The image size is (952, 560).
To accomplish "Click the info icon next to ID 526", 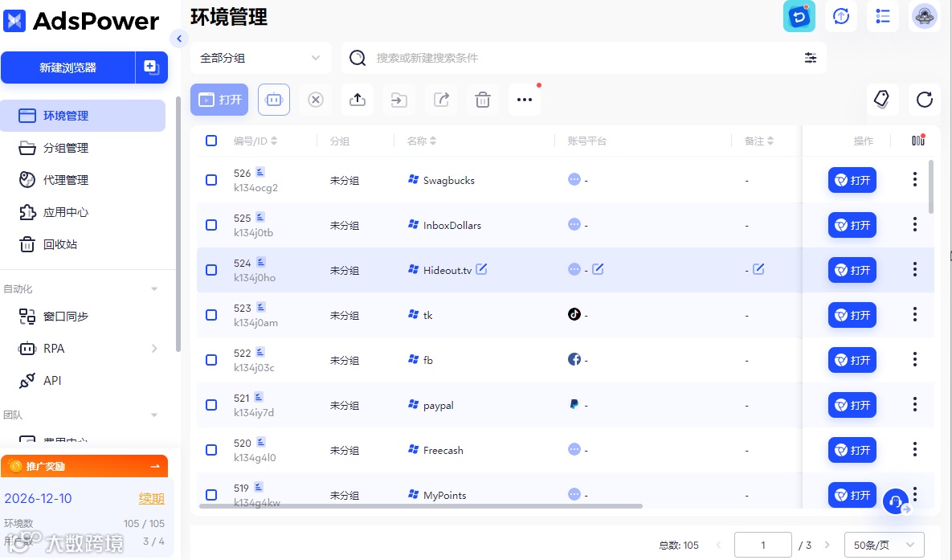I will click(259, 172).
